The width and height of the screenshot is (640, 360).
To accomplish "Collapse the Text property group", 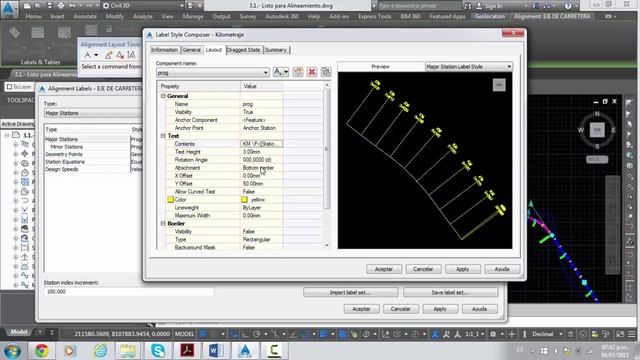I will [163, 136].
